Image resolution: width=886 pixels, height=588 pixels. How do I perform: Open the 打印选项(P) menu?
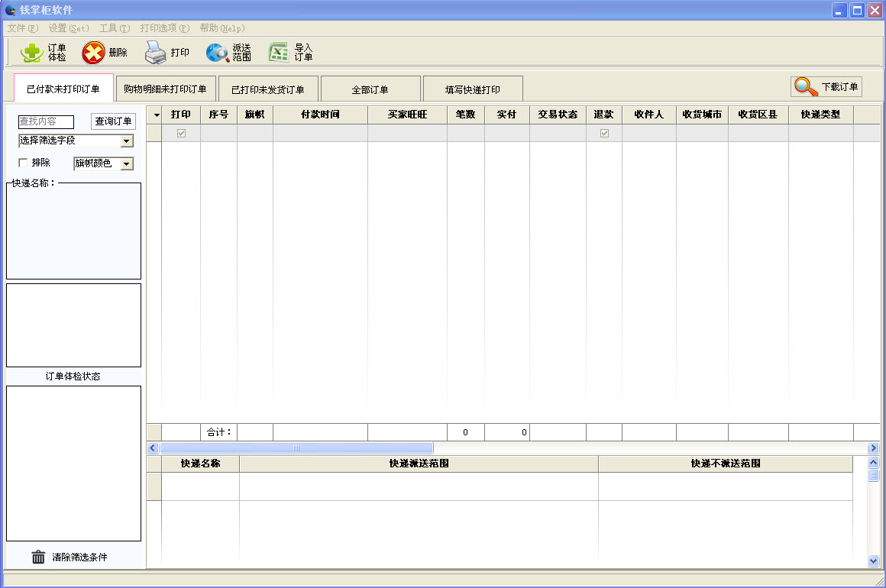tap(165, 28)
